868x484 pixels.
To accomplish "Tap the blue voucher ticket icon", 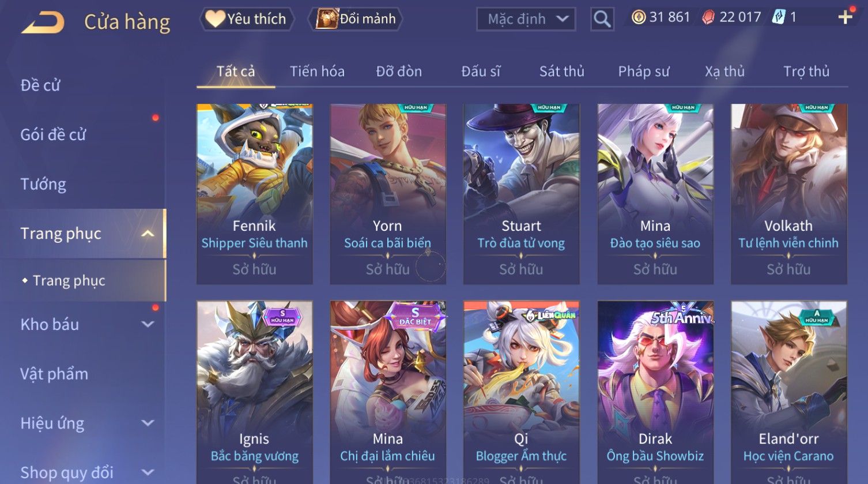I will tap(778, 17).
